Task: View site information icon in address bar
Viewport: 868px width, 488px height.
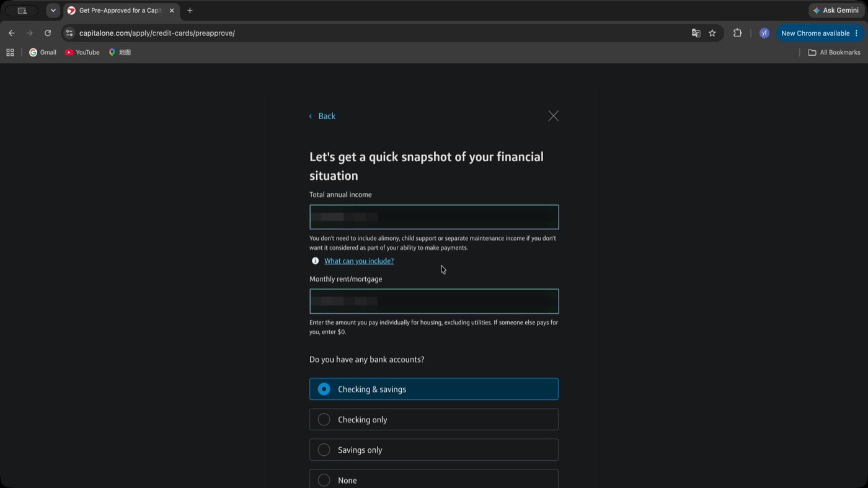Action: (x=69, y=33)
